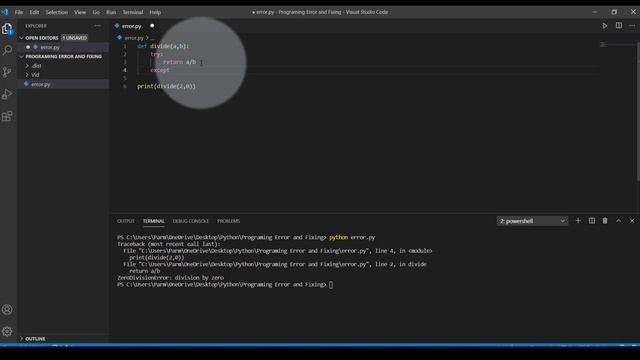The height and width of the screenshot is (360, 640).
Task: Kill the terminal with trash icon
Action: [605, 221]
